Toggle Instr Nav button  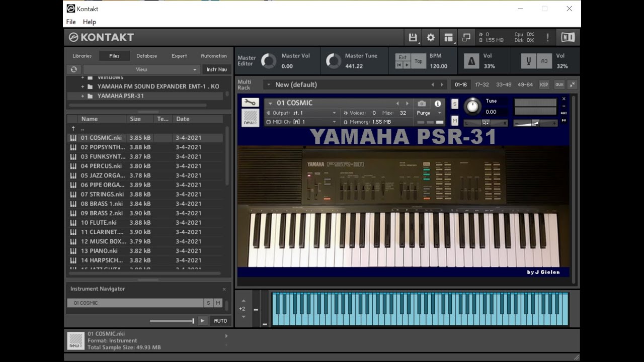[x=217, y=69]
